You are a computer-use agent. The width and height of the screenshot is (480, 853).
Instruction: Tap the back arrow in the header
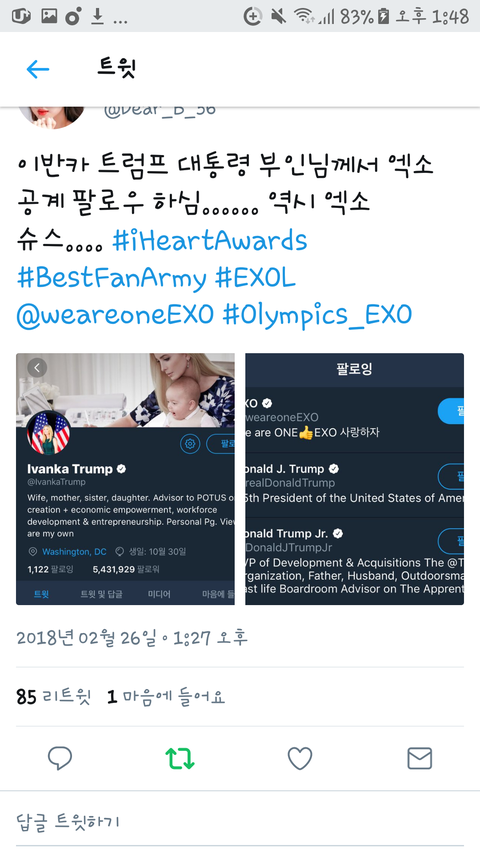(x=38, y=70)
